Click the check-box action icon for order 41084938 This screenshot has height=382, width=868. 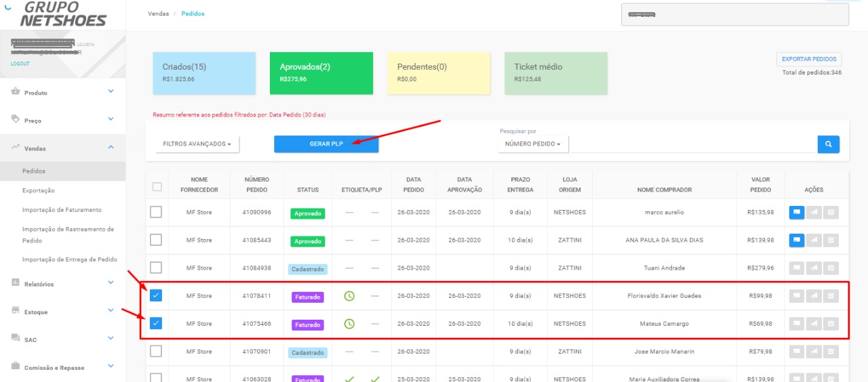coord(831,268)
